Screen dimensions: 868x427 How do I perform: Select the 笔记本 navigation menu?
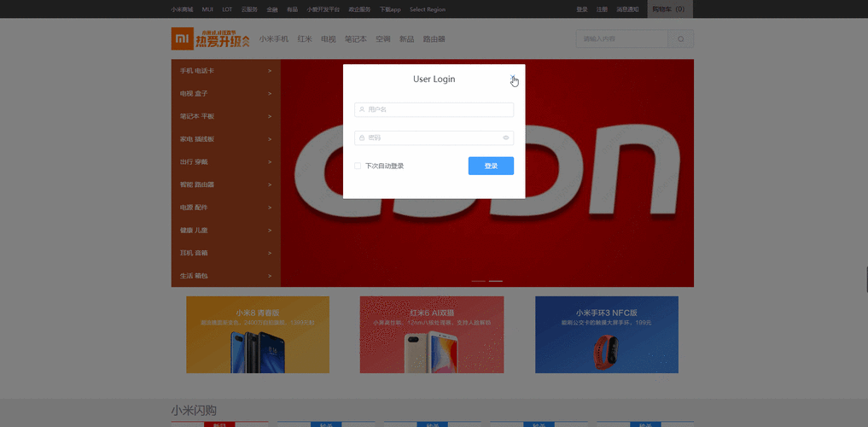(x=355, y=38)
